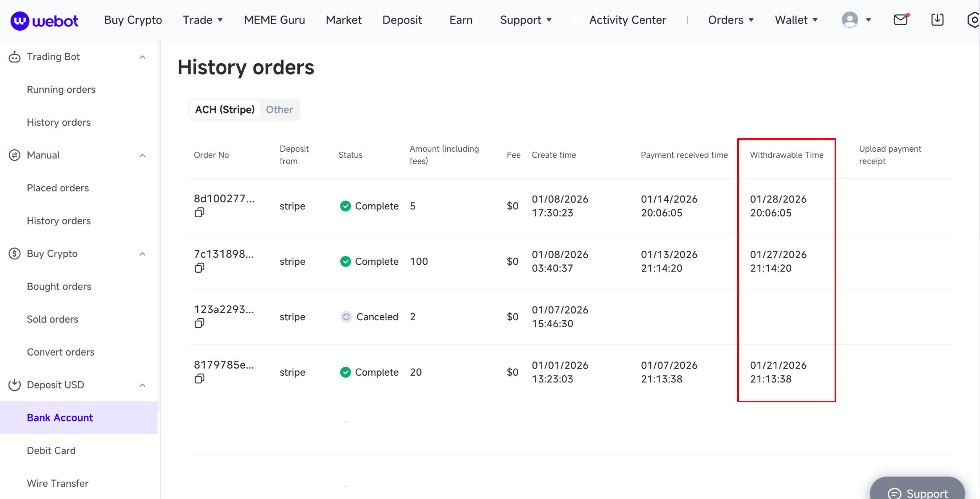980x499 pixels.
Task: Copy order number 7c131898
Action: pyautogui.click(x=200, y=268)
